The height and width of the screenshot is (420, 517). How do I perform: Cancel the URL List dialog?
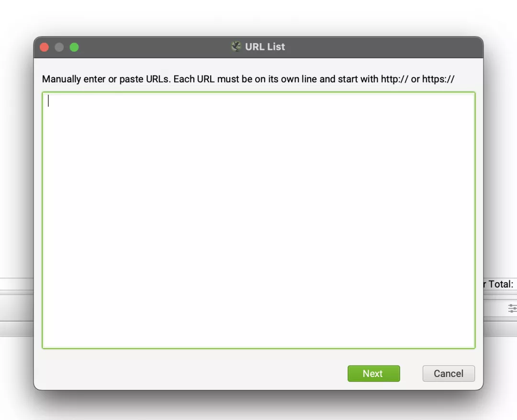click(449, 374)
